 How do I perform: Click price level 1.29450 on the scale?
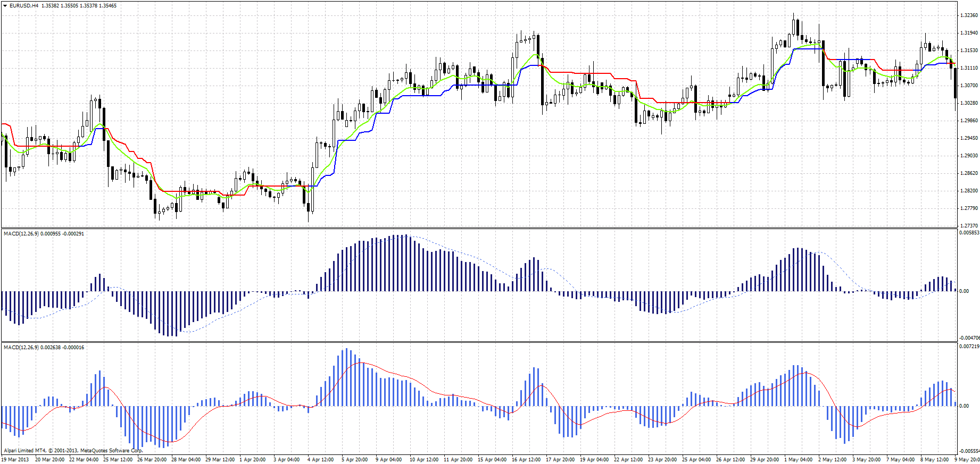(969, 138)
